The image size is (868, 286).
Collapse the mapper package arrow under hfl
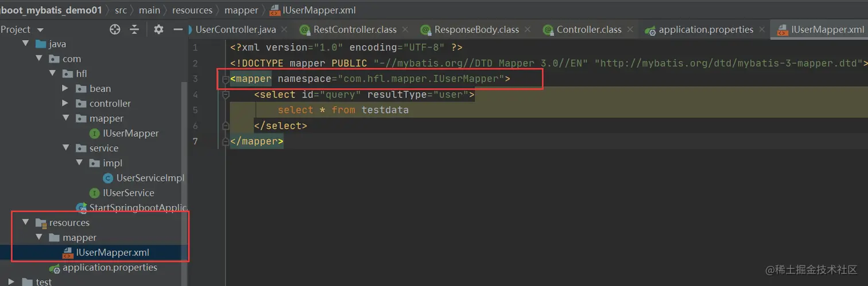(65, 118)
